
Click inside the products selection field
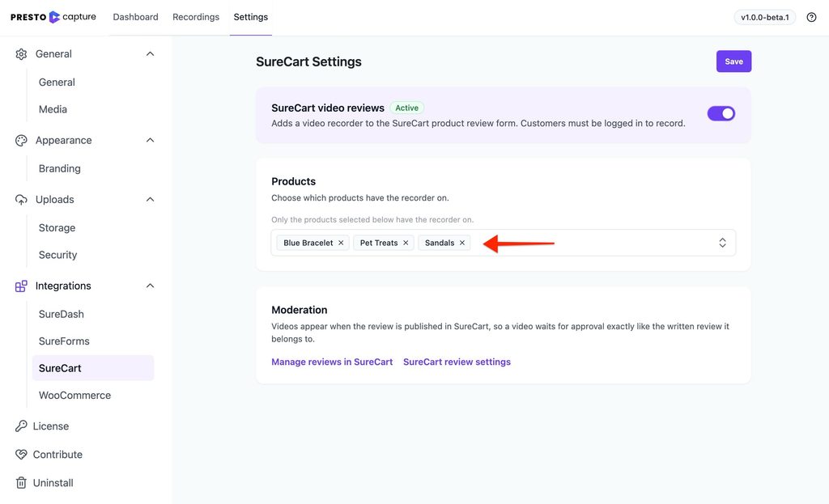point(504,243)
